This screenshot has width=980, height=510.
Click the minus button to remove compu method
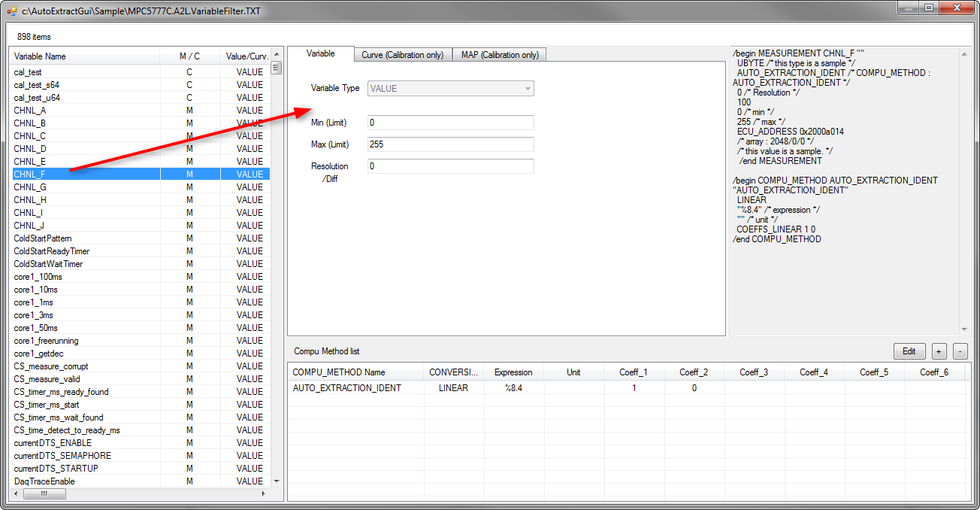960,351
